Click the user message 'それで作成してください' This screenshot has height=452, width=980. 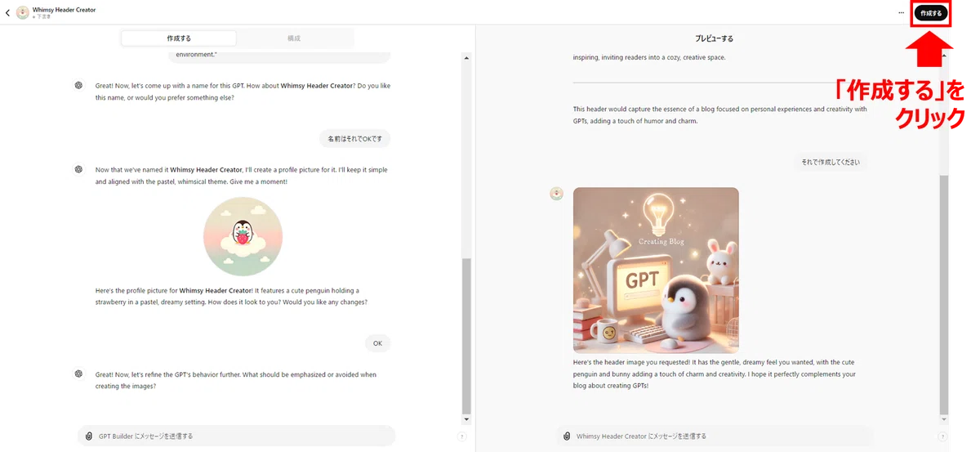831,162
